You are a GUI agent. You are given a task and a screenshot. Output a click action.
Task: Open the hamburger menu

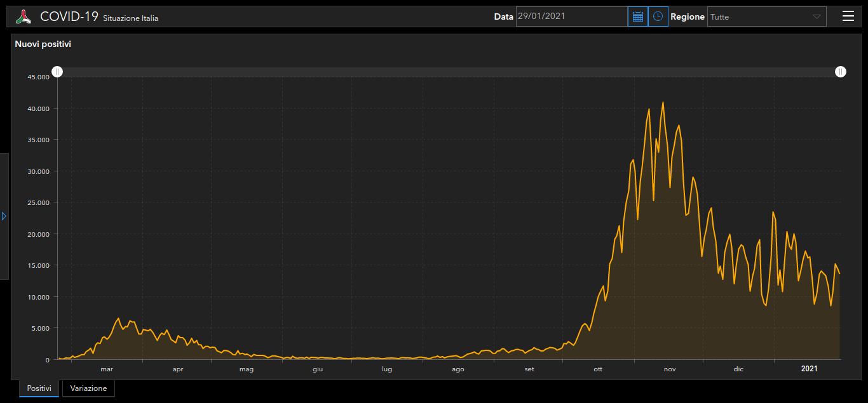point(848,17)
